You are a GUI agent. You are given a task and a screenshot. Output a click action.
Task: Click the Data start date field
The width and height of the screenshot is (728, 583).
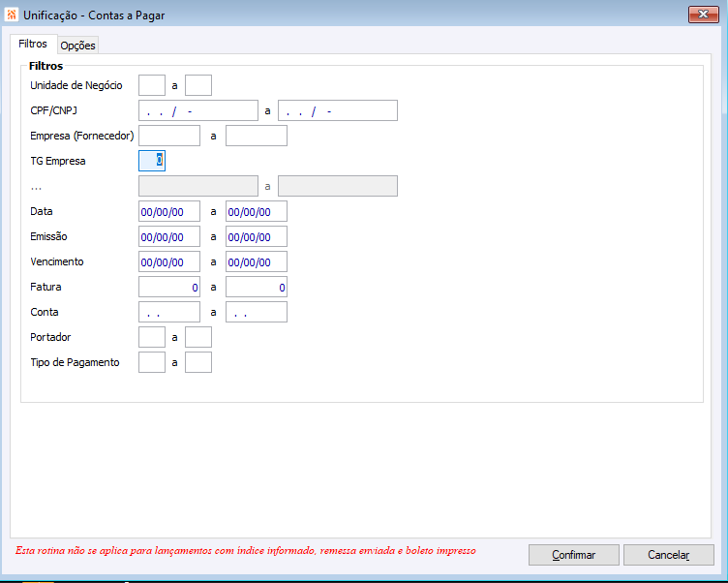point(169,211)
